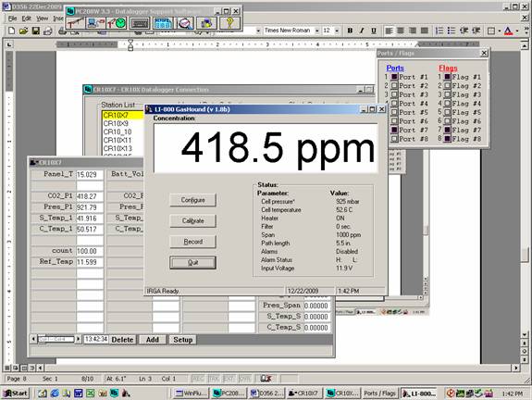Toggle italic formatting in Word
Viewport: 532px width, 400px height.
point(362,31)
